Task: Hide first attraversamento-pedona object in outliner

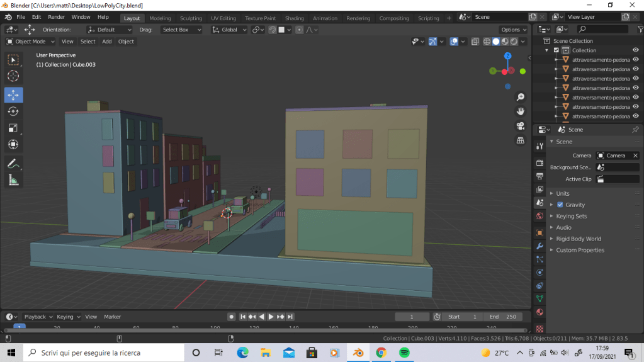Action: point(635,60)
